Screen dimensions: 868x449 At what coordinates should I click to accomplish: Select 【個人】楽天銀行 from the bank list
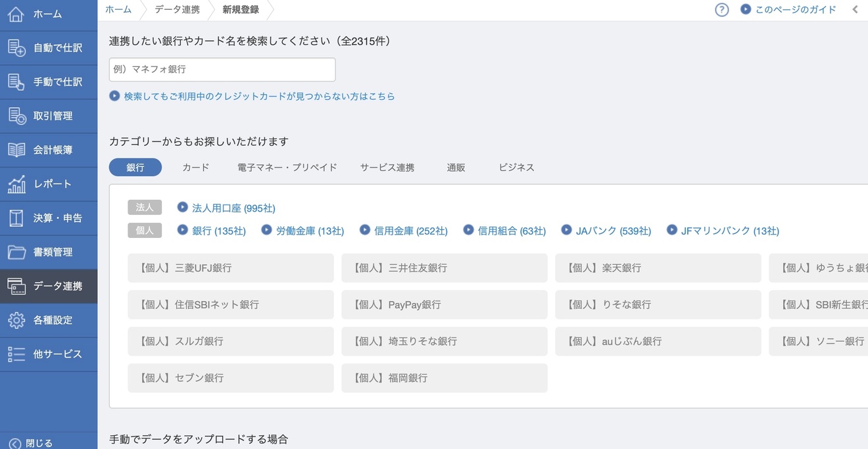tap(658, 268)
